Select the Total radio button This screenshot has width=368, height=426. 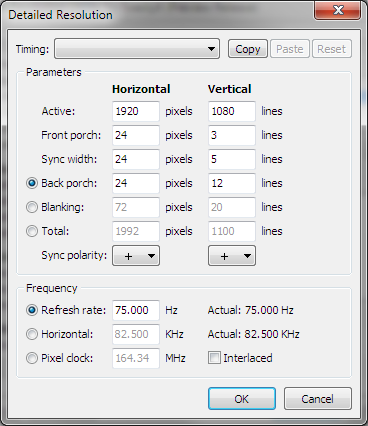pyautogui.click(x=32, y=231)
